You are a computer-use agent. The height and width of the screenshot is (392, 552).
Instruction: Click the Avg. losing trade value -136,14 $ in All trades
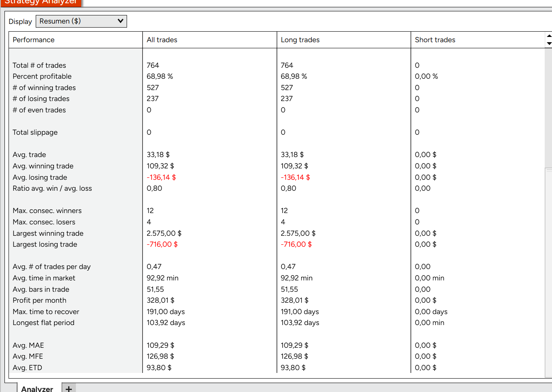(x=161, y=177)
